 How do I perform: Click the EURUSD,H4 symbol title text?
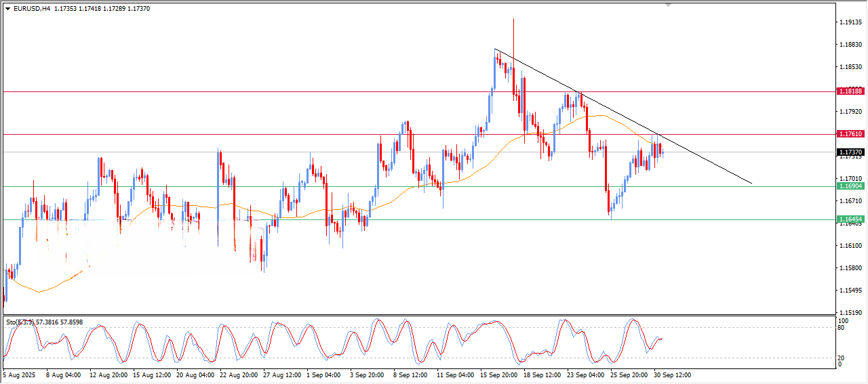coord(31,9)
